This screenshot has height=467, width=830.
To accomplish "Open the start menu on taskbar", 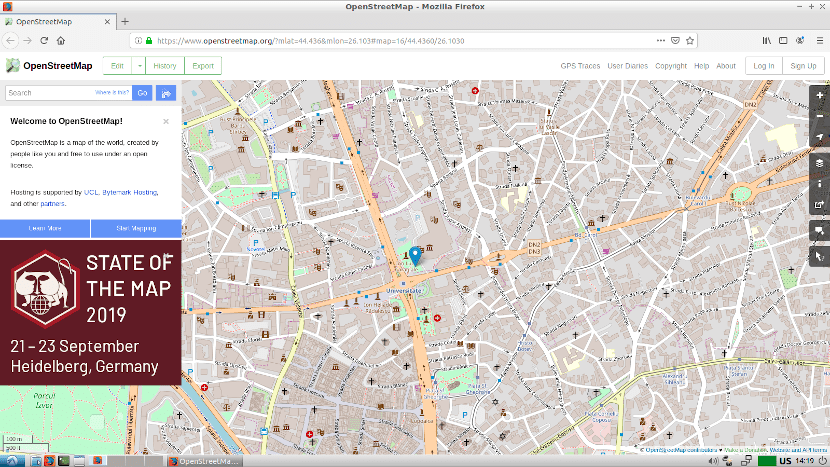I will [12, 461].
